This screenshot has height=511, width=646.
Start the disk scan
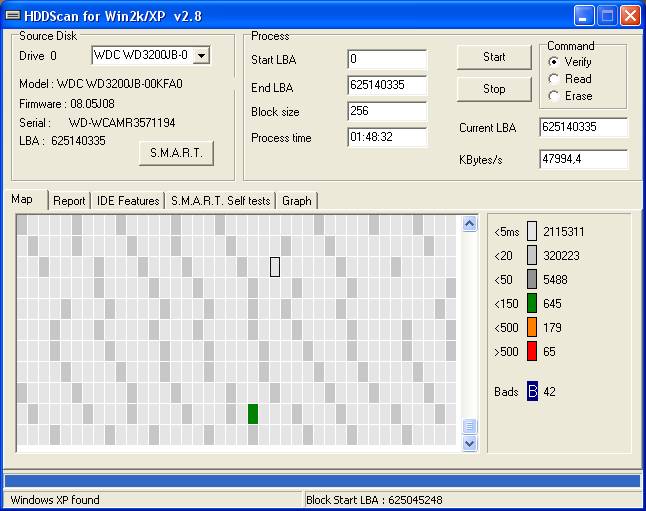coord(494,57)
